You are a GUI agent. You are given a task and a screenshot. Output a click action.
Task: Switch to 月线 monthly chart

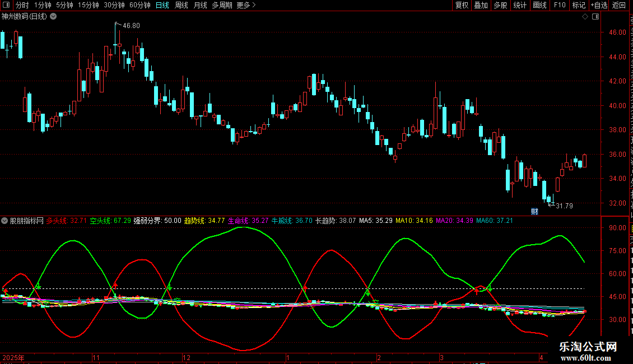(x=200, y=5)
